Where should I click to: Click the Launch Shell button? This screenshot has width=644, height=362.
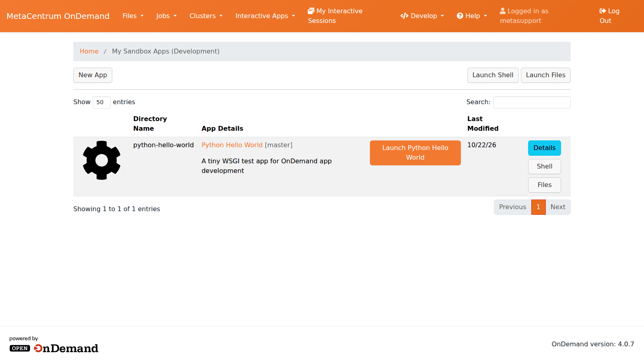click(493, 75)
